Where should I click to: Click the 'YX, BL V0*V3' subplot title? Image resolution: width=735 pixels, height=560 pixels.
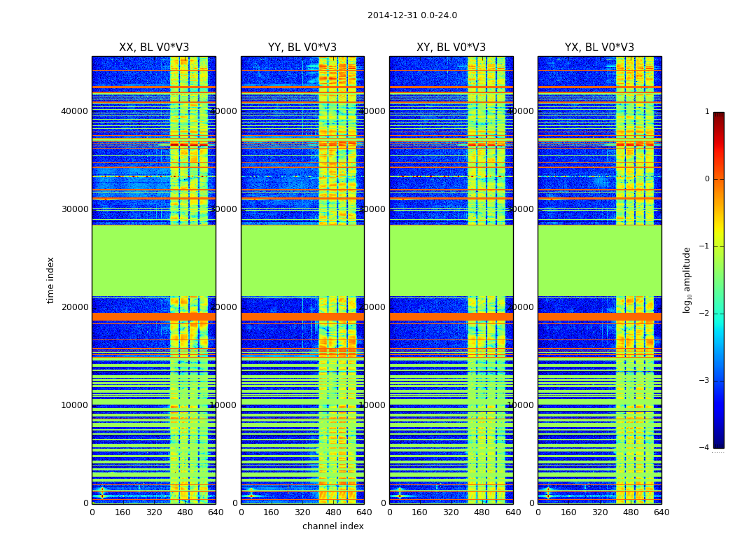(599, 48)
